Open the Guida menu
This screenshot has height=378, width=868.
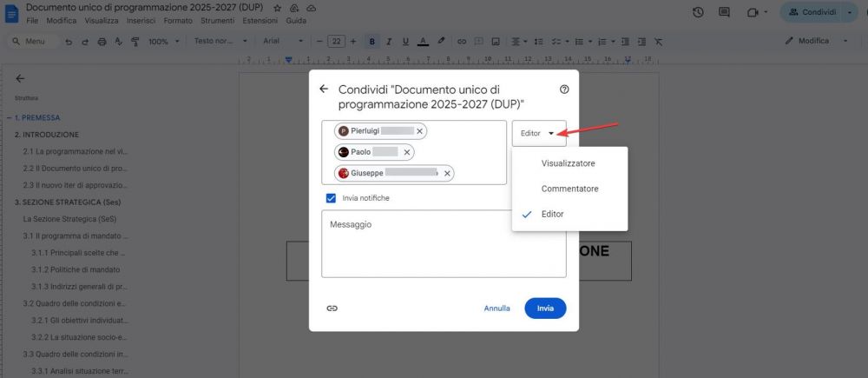(296, 21)
